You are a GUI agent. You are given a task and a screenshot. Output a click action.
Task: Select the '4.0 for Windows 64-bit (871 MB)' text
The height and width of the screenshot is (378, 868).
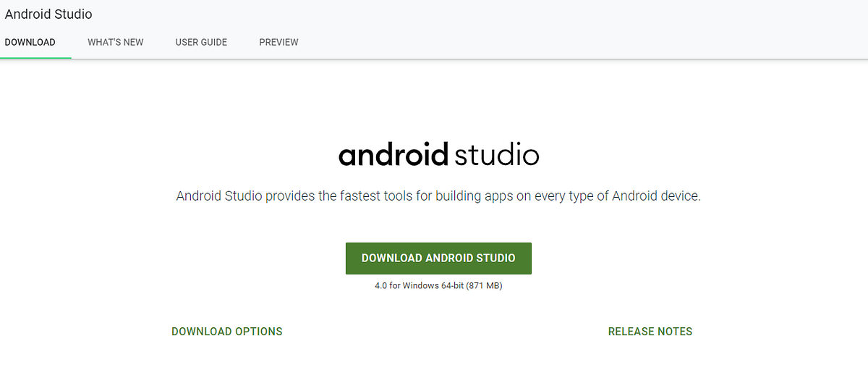438,286
